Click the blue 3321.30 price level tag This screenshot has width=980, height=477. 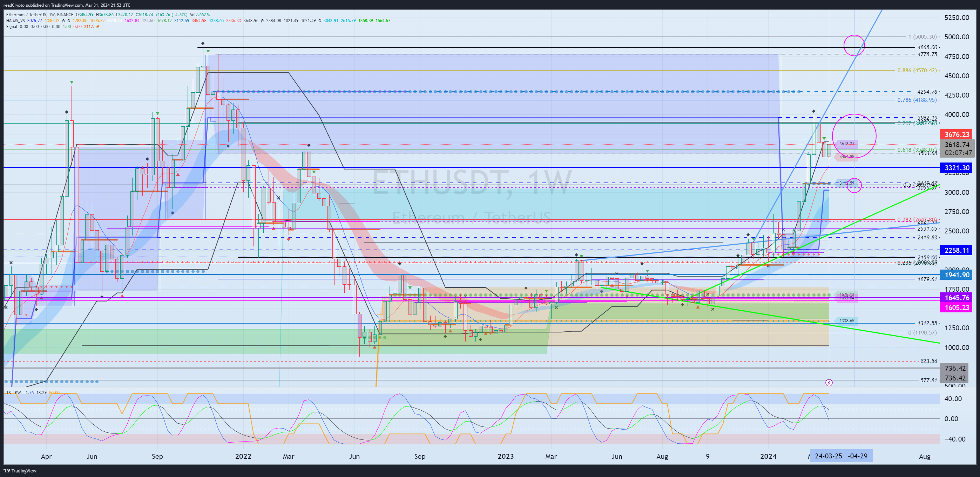[957, 168]
